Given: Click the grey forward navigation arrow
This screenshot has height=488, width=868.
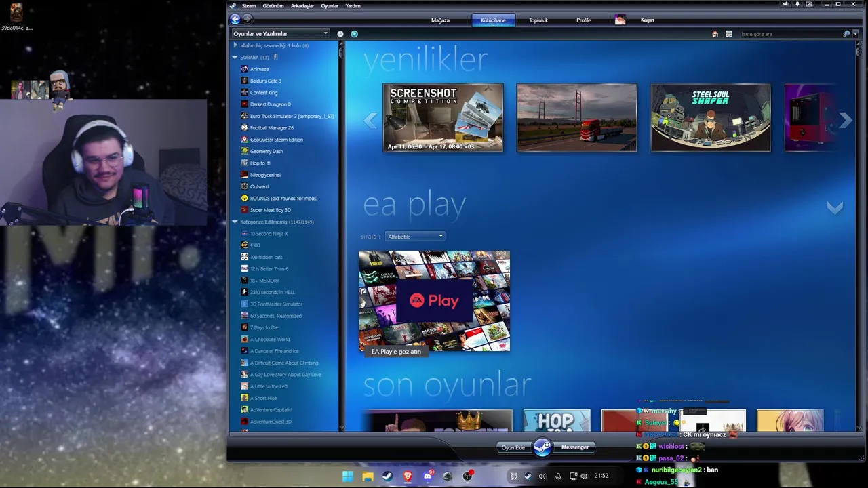Looking at the screenshot, I should pos(248,19).
